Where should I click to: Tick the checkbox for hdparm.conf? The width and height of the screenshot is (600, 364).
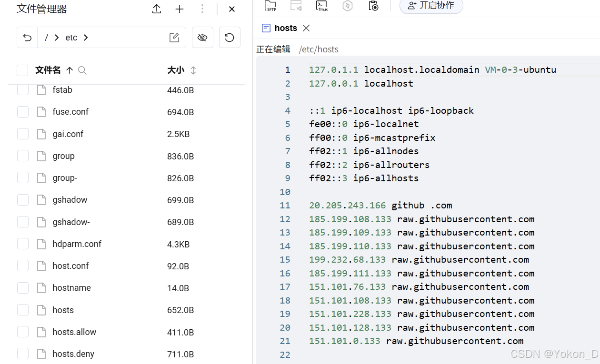coord(23,244)
